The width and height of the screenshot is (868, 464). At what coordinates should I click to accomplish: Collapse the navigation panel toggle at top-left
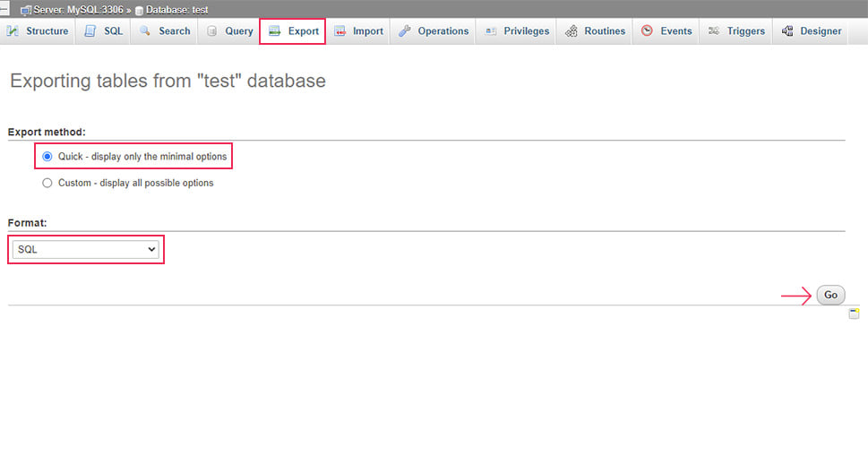point(4,8)
